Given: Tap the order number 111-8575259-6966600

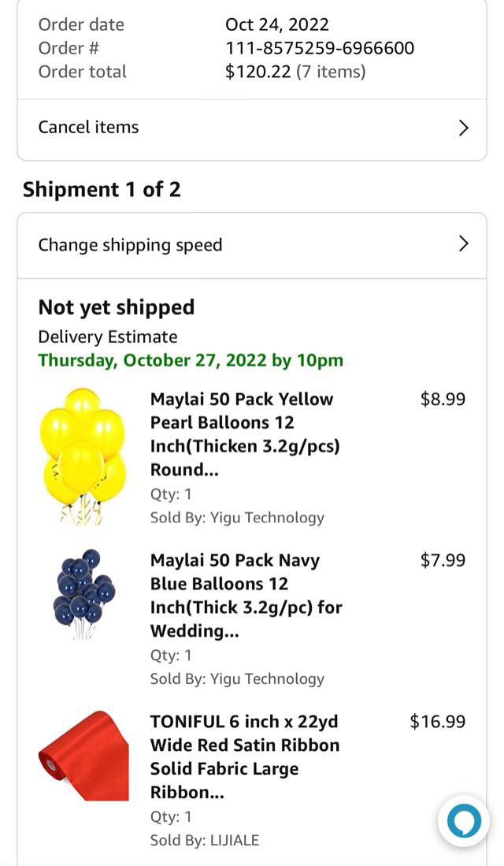Looking at the screenshot, I should [319, 48].
